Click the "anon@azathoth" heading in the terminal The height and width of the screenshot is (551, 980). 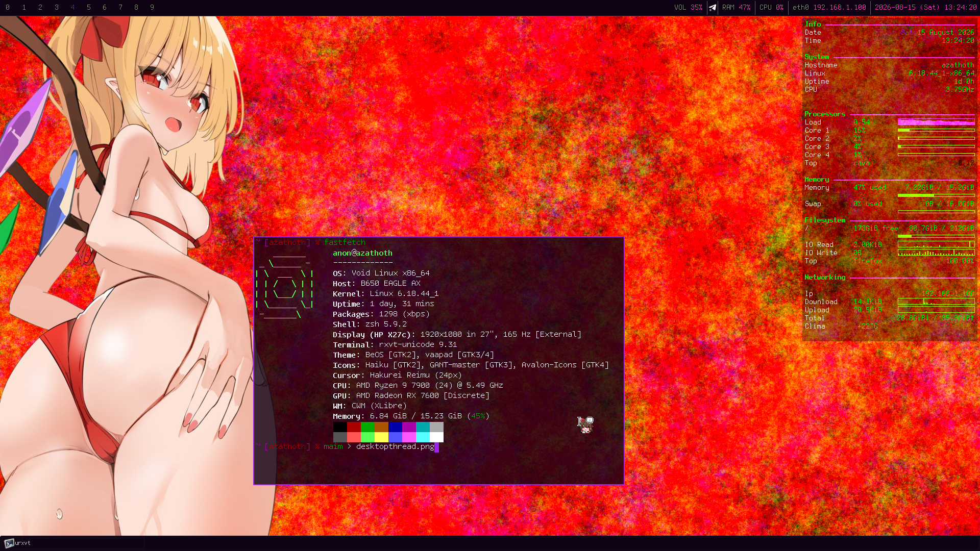(x=362, y=253)
